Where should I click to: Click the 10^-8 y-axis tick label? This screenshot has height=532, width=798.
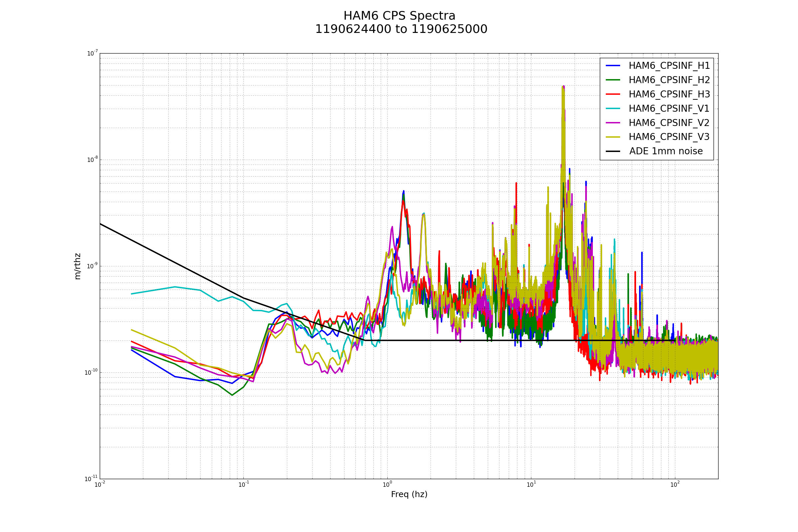(92, 160)
